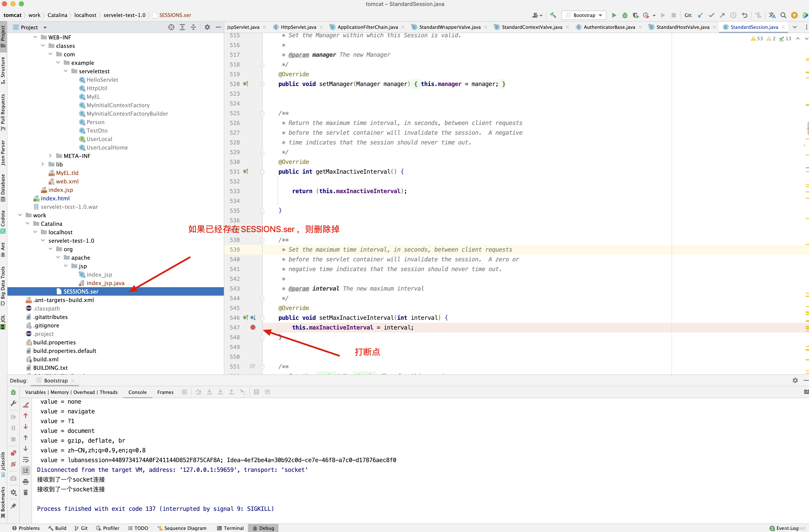This screenshot has height=532, width=809.
Task: Click the print icon in console sidebar
Action: [25, 481]
